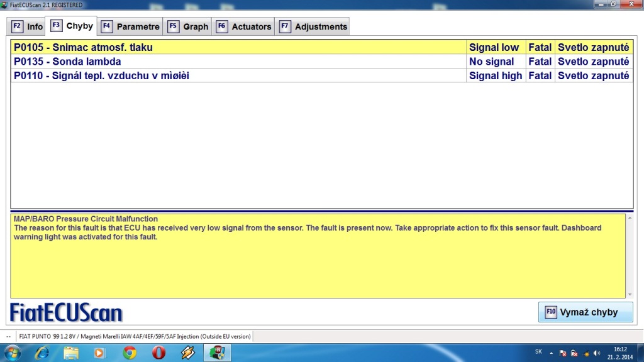Go to the Adjustments tab
The width and height of the screenshot is (644, 362).
click(x=313, y=26)
